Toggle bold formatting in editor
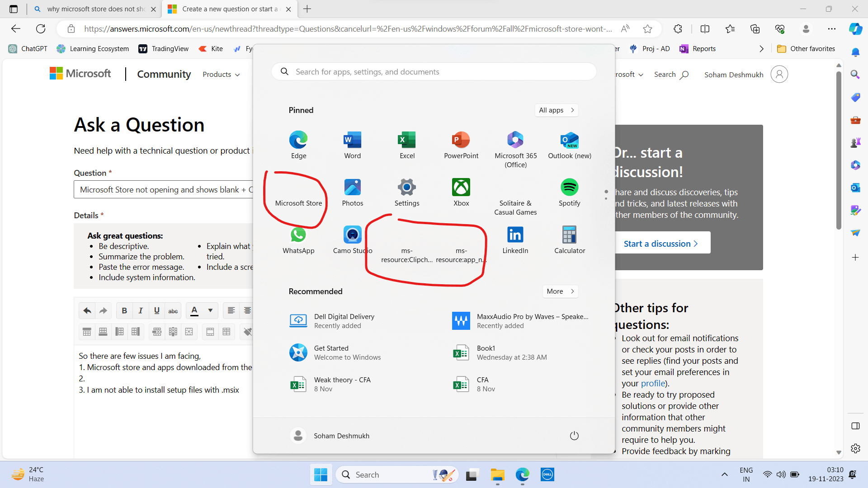Viewport: 868px width, 488px height. [x=124, y=310]
